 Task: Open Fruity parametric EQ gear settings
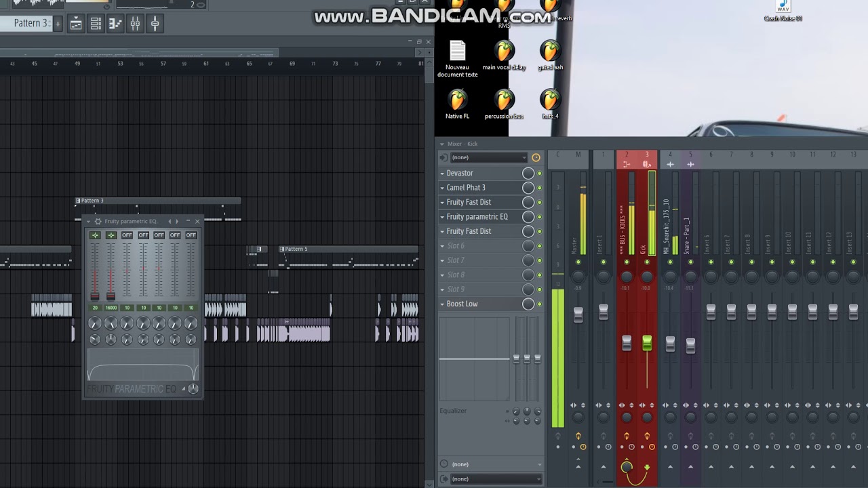click(98, 222)
